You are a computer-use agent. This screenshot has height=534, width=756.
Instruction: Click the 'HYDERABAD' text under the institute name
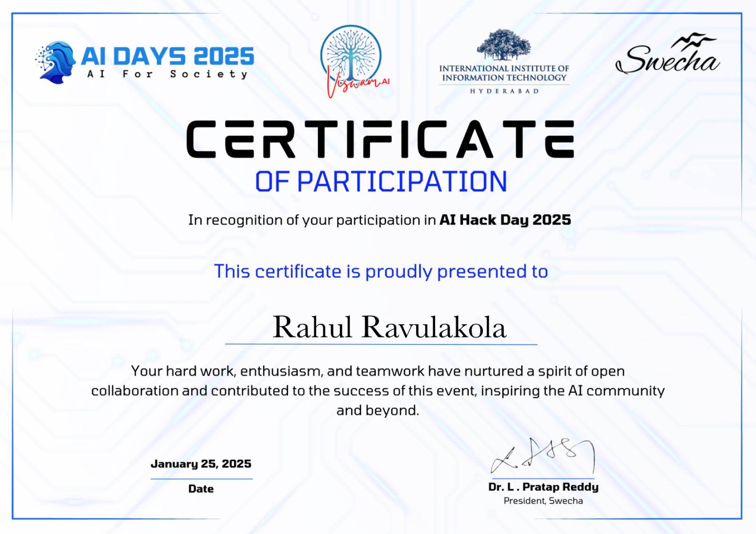(x=504, y=91)
